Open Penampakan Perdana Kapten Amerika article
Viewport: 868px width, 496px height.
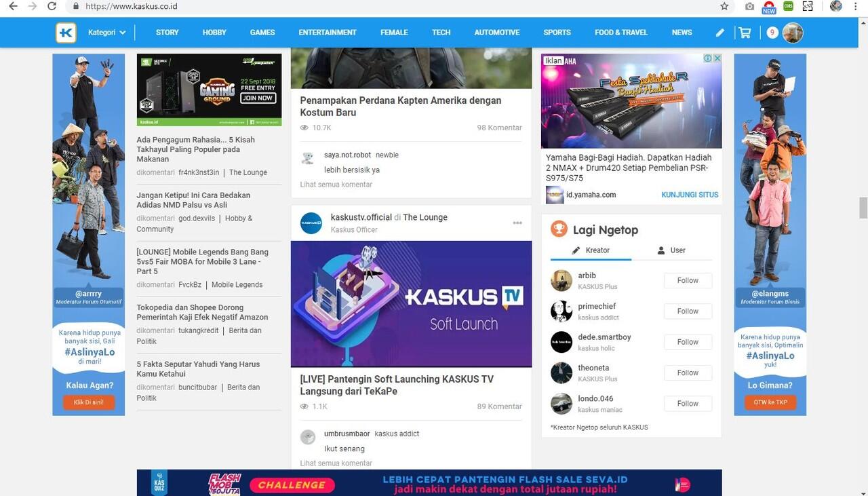(401, 107)
